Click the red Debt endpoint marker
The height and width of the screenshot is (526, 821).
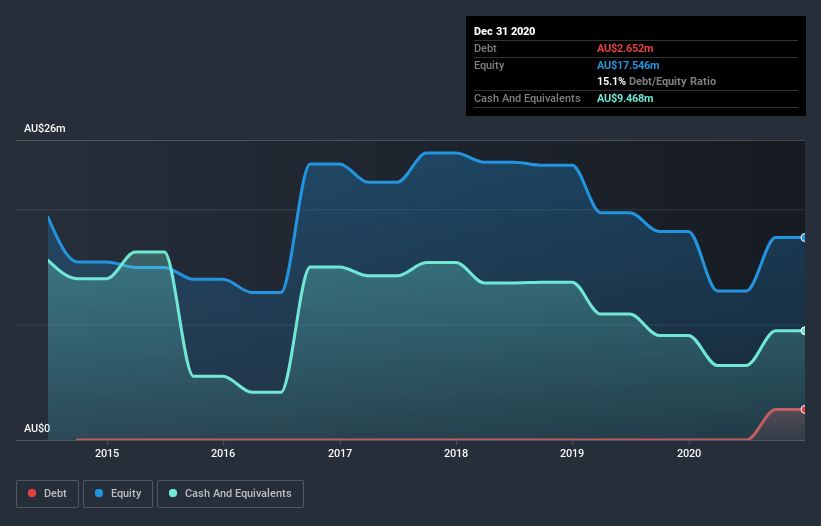[x=804, y=409]
